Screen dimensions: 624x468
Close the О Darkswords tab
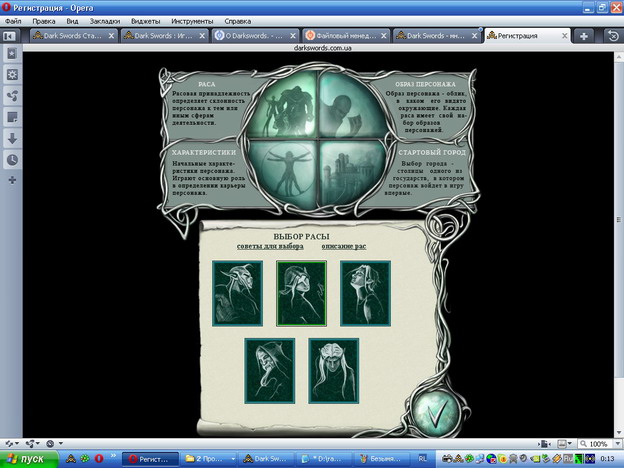pos(293,36)
